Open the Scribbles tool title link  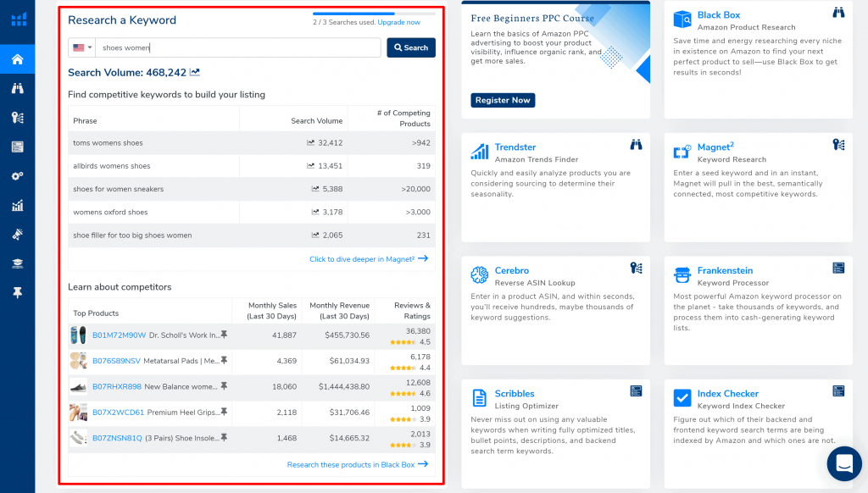(x=515, y=394)
